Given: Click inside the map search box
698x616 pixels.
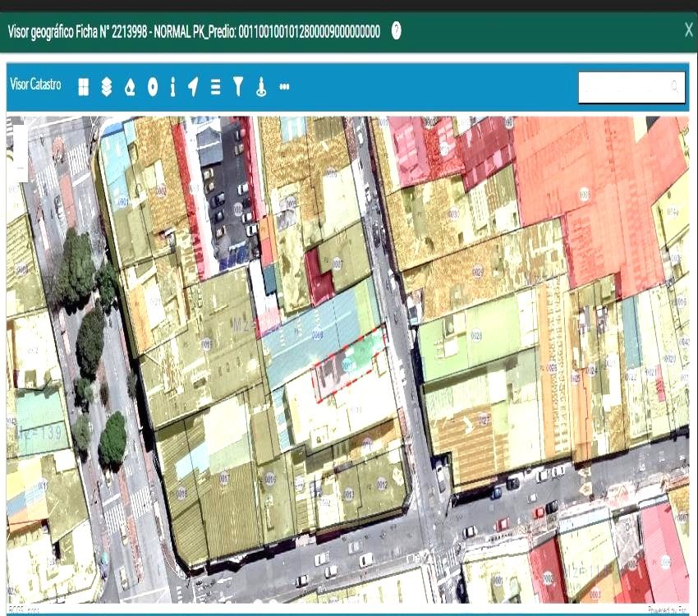Looking at the screenshot, I should coord(624,87).
